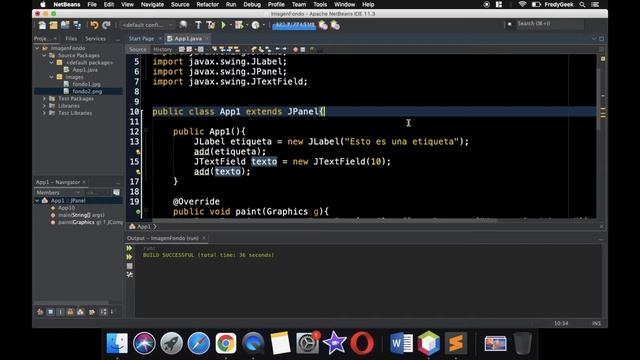Switch to the Files panel tab
The width and height of the screenshot is (640, 360).
71,38
